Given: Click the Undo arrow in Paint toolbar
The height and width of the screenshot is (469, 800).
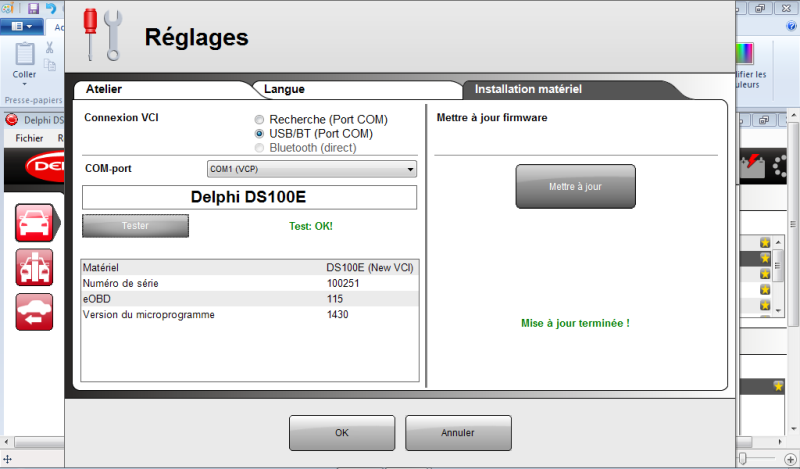Looking at the screenshot, I should click(51, 8).
